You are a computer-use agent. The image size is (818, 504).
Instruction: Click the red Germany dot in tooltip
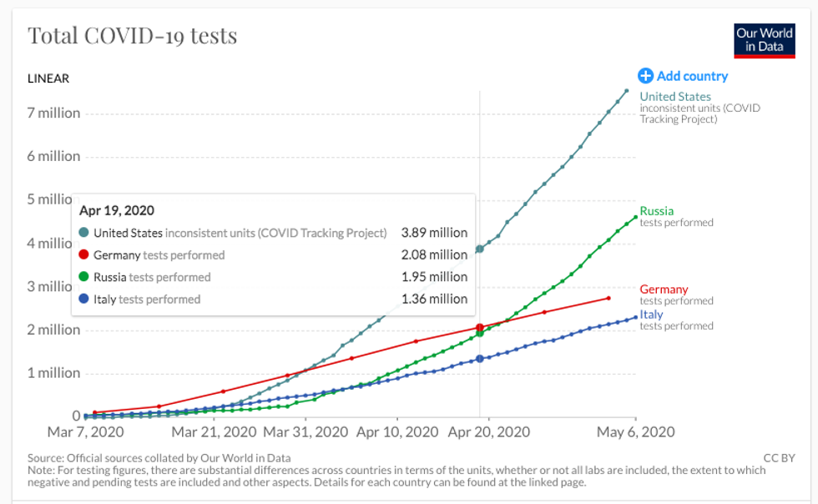(x=84, y=255)
